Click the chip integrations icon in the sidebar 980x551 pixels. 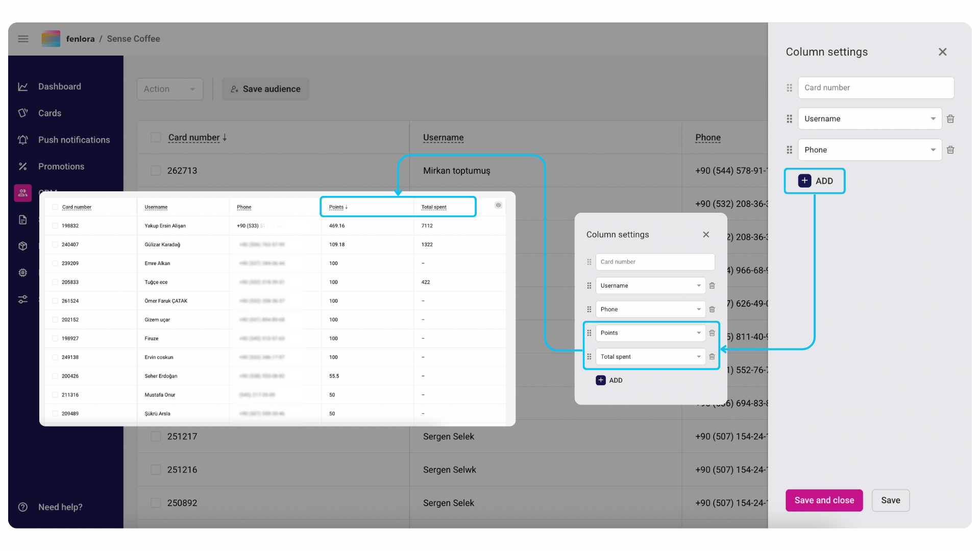click(x=23, y=272)
